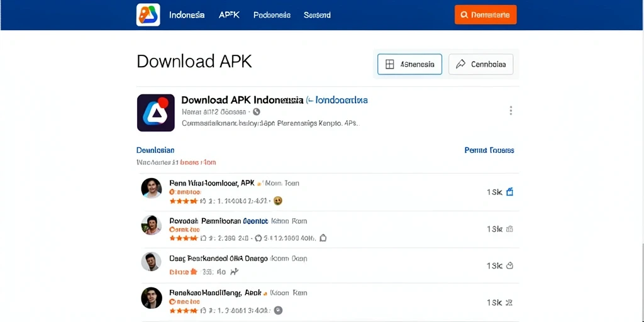This screenshot has height=322, width=644.
Task: Open avatar of Renekoao Handilfengr row
Action: coord(151,297)
